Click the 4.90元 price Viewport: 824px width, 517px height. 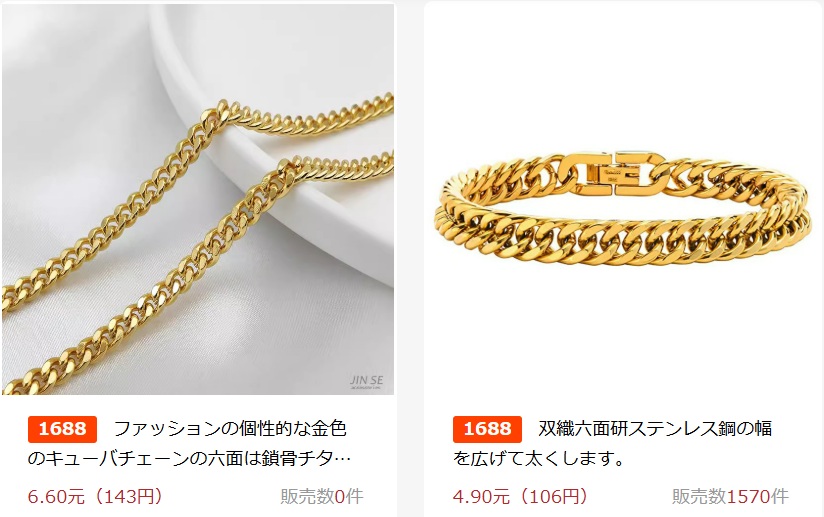pos(481,496)
